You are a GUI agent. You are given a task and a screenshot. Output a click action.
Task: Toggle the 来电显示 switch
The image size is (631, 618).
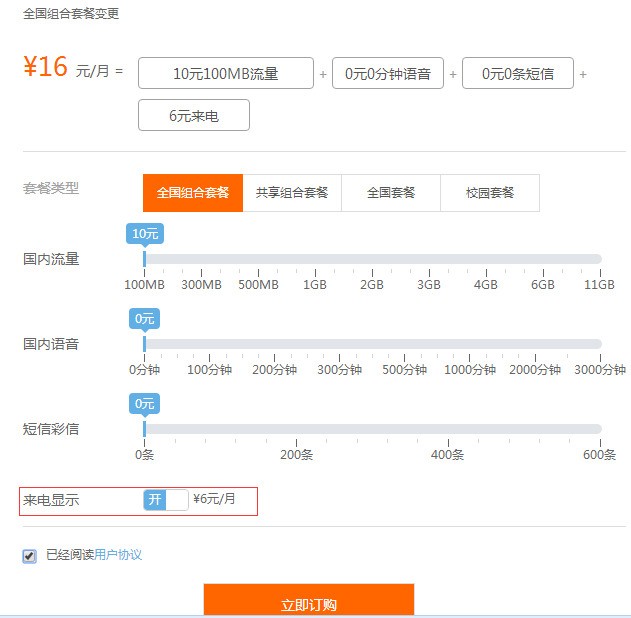[166, 500]
